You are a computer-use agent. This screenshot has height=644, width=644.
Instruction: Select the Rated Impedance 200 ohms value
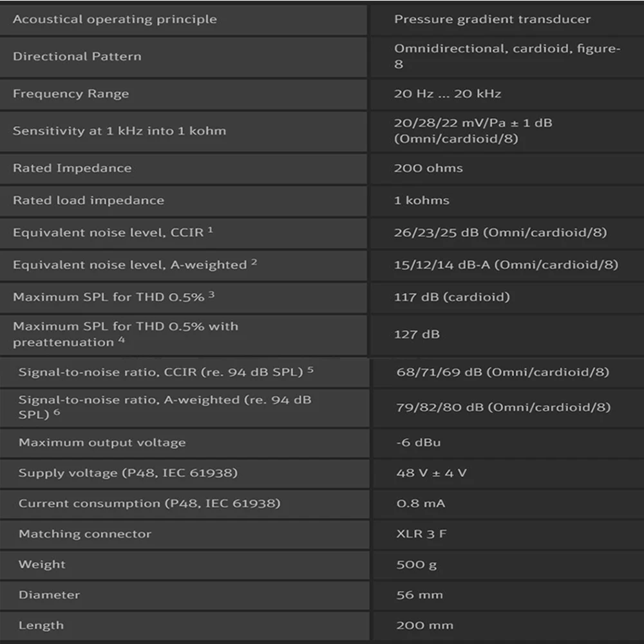click(428, 168)
